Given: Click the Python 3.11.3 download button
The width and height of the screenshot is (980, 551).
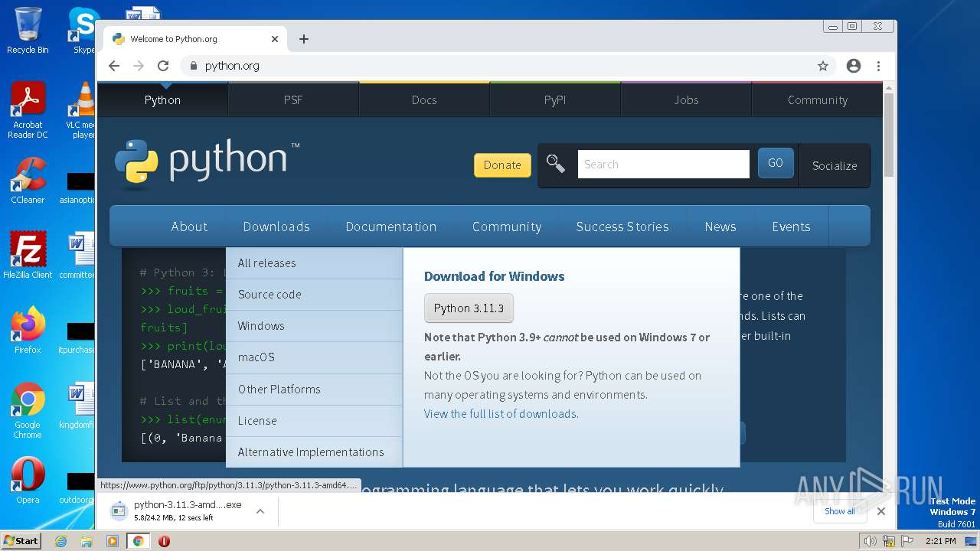Looking at the screenshot, I should pyautogui.click(x=469, y=308).
